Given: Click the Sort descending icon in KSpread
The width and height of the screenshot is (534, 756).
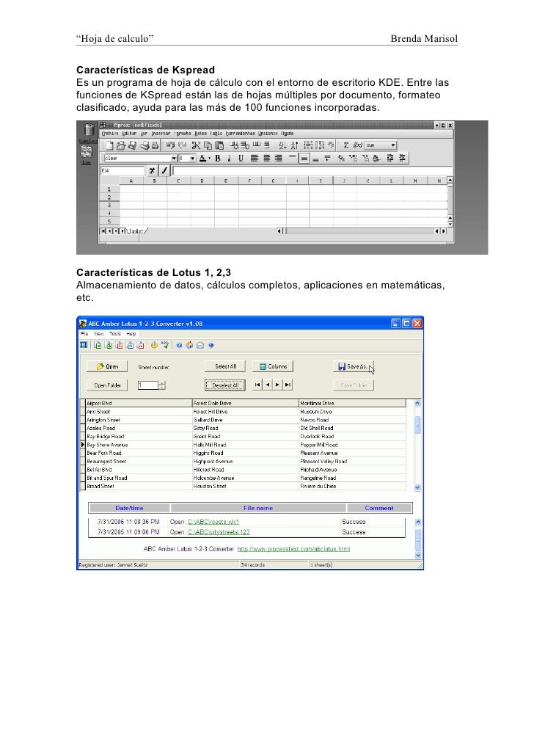Looking at the screenshot, I should [x=294, y=145].
